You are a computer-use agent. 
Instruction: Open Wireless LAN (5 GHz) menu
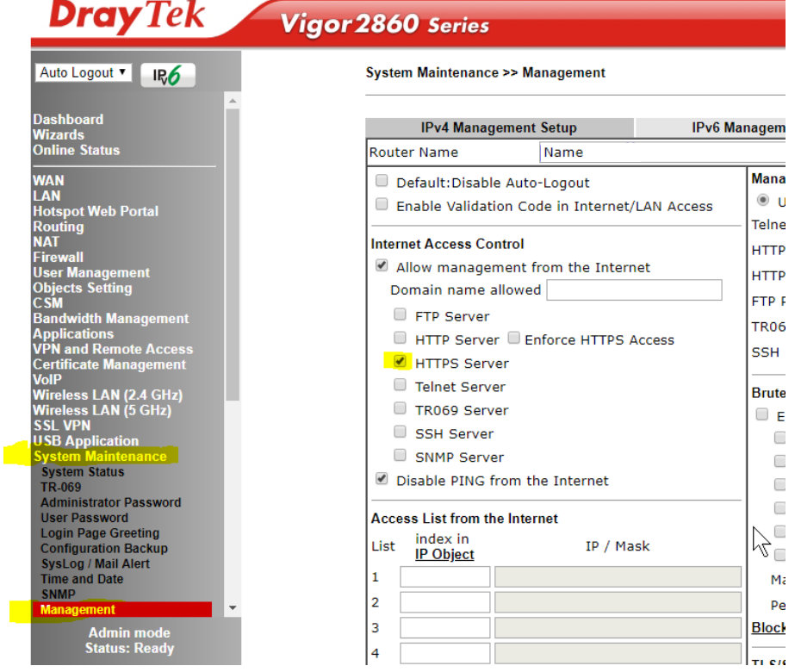click(102, 410)
